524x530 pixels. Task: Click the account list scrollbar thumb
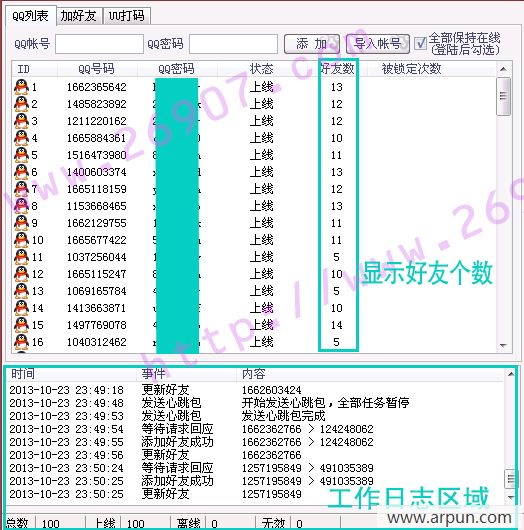pyautogui.click(x=503, y=96)
